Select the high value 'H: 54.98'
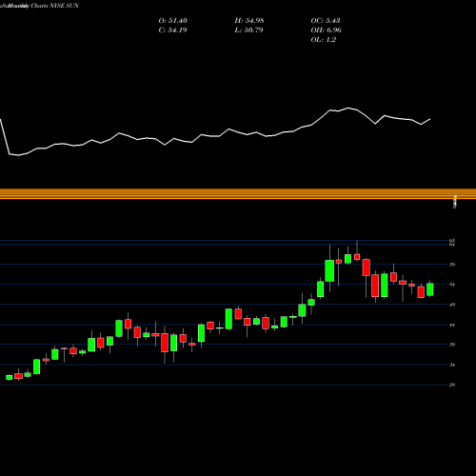This screenshot has width=476, height=476. [249, 21]
